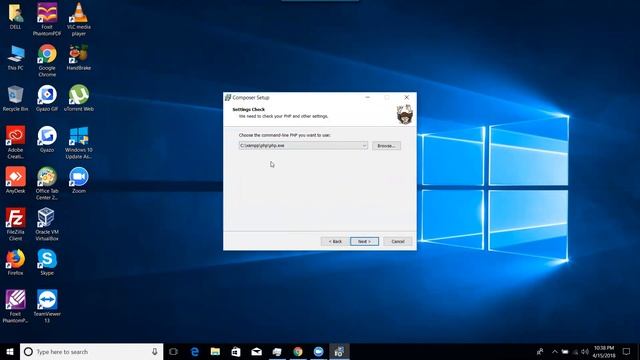Viewport: 640px width, 360px height.
Task: Open the Recycle Bin
Action: pyautogui.click(x=16, y=98)
